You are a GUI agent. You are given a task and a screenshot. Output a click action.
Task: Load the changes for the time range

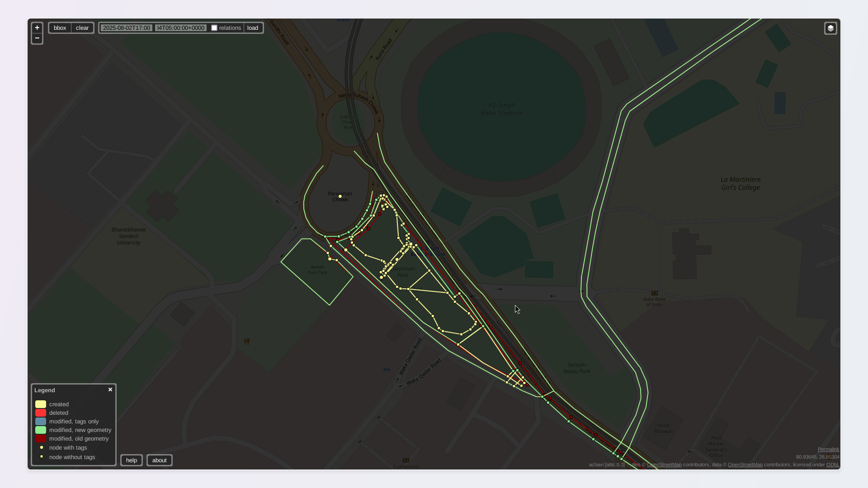click(x=253, y=28)
